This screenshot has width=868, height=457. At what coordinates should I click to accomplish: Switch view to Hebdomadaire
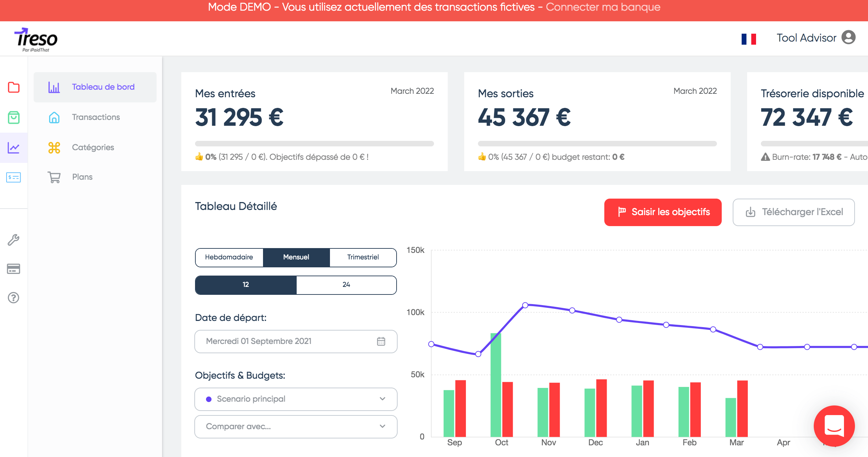(x=229, y=257)
